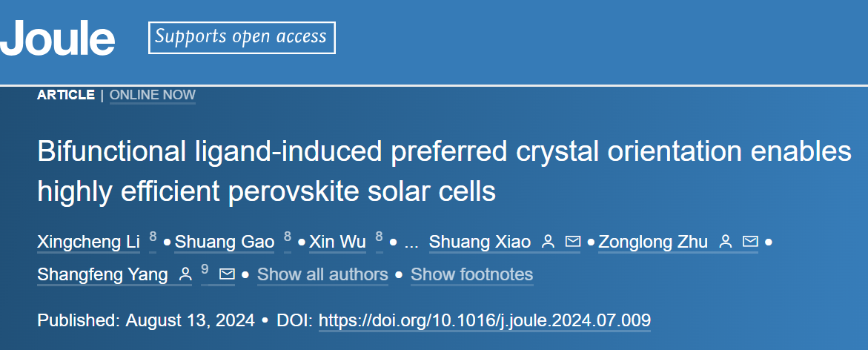Open Zonglong Zhu's person profile icon
This screenshot has height=350, width=868.
725,242
